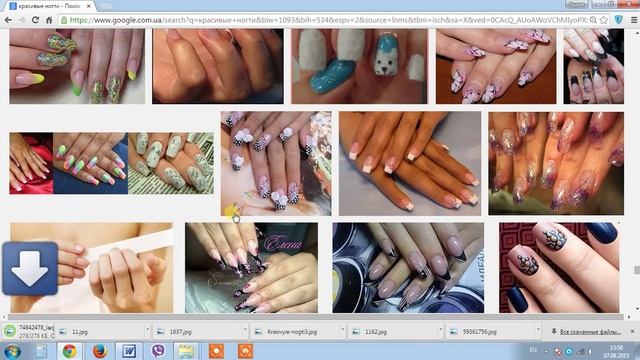Reload the Google image search page

35,20
